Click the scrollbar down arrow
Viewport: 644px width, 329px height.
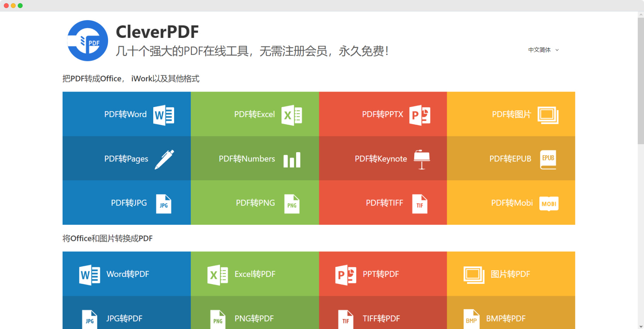[x=641, y=326]
